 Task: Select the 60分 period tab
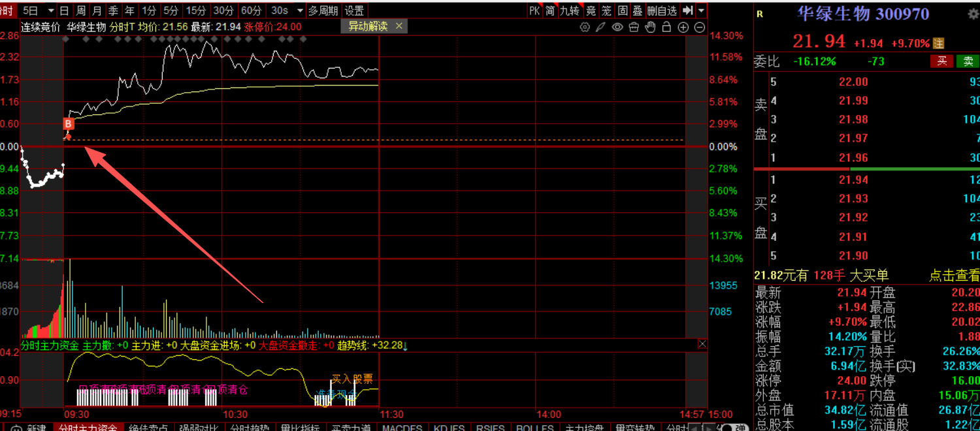click(251, 10)
